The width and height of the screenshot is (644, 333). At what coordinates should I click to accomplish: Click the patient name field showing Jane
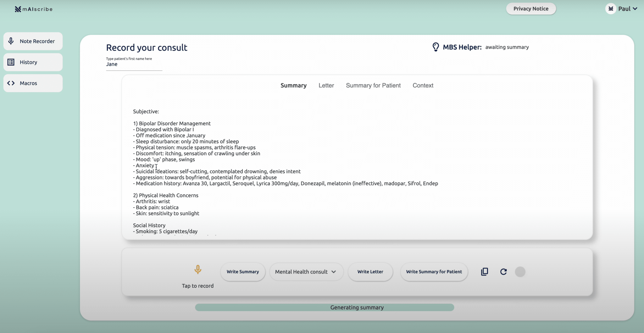134,64
